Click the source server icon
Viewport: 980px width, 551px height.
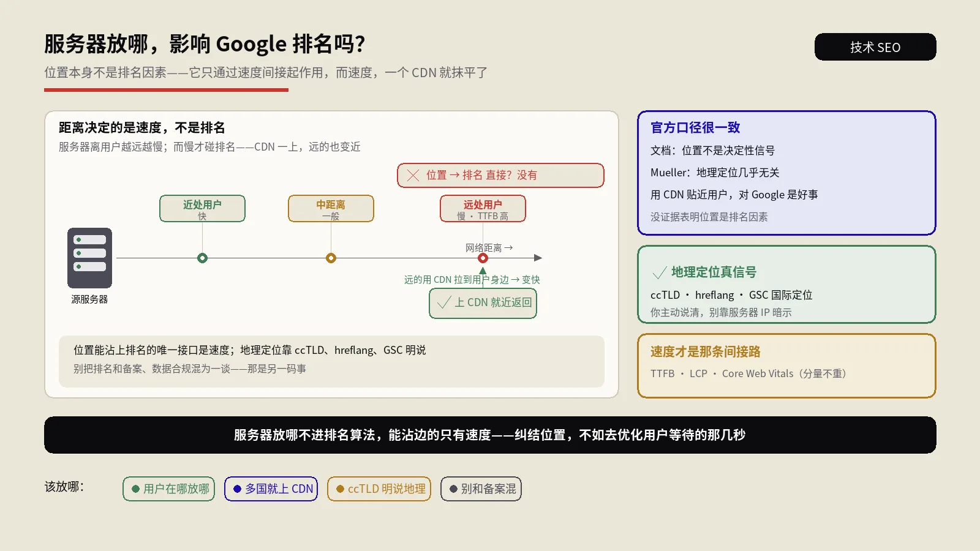pos(89,258)
